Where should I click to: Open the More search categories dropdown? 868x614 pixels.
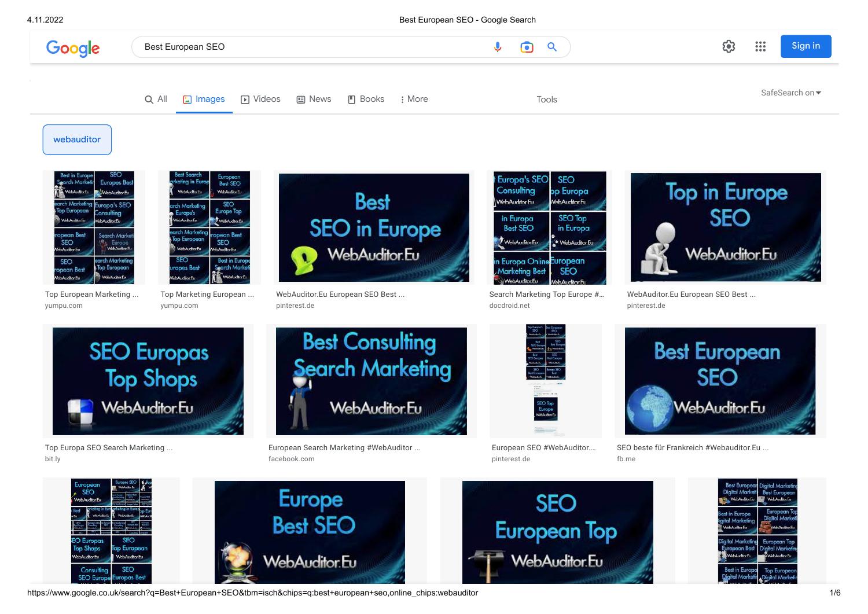pos(413,99)
